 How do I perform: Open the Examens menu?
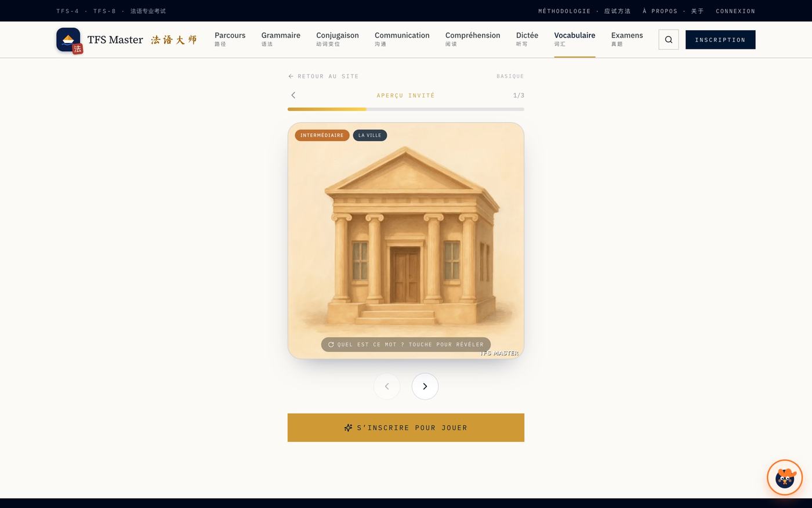[x=627, y=39]
